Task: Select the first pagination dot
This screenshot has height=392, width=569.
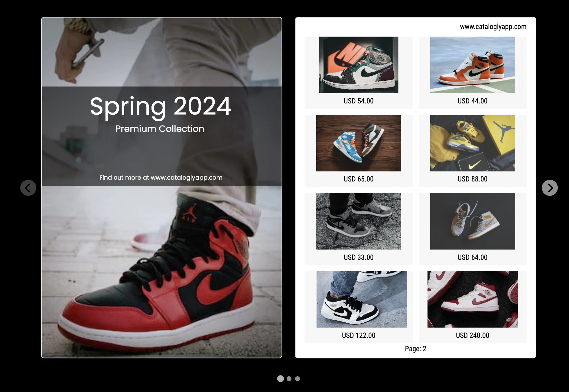Action: point(281,379)
